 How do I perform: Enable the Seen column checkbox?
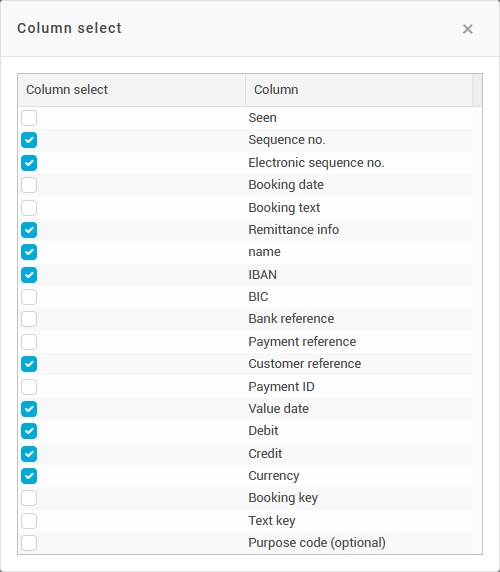point(29,118)
